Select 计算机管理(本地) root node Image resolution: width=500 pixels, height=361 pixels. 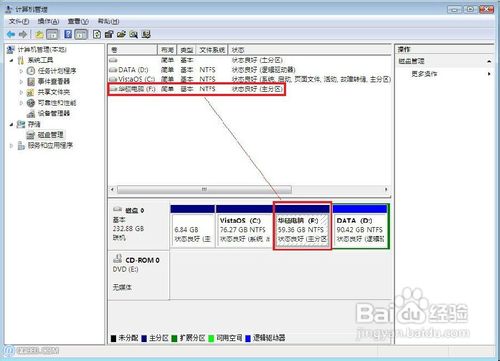(42, 50)
